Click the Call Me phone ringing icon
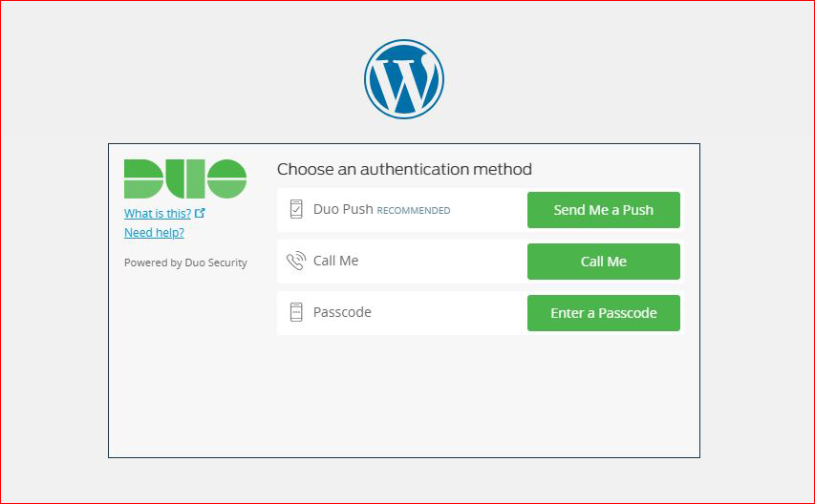Viewport: 815px width, 504px height. point(296,261)
